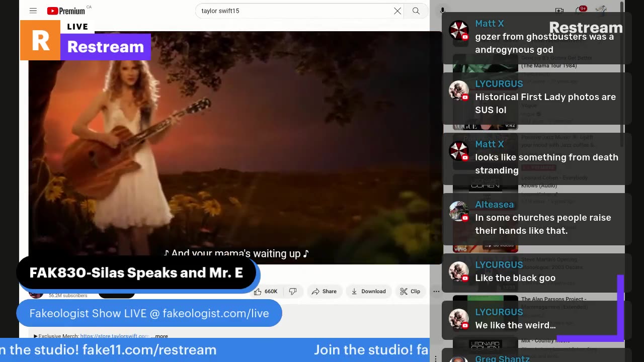Click the Fakeologist Show LIVE banner
The width and height of the screenshot is (644, 362).
pyautogui.click(x=149, y=313)
